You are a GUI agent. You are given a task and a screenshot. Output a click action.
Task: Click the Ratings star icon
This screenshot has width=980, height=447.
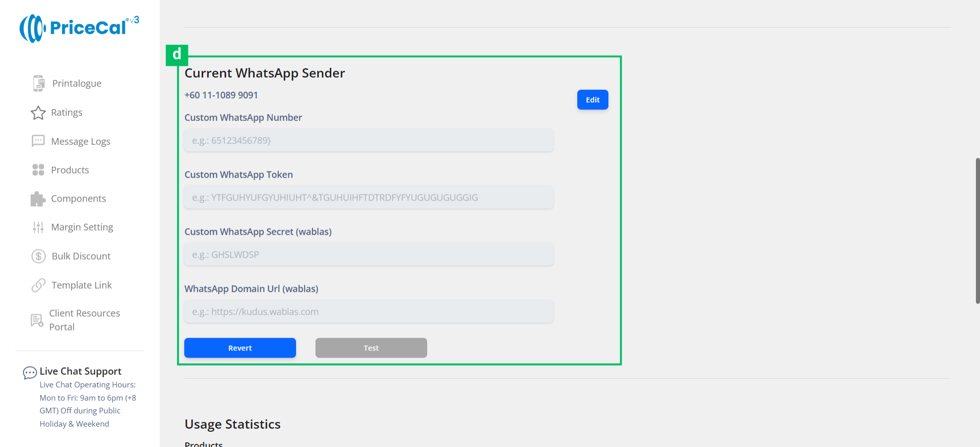(38, 113)
